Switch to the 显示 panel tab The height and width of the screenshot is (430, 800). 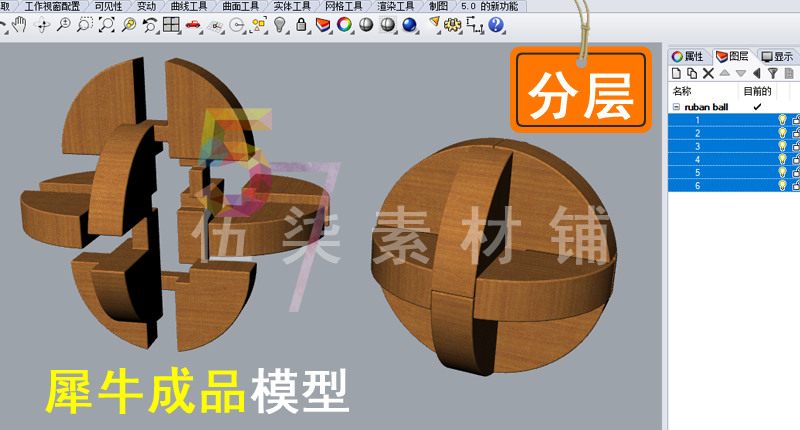[x=777, y=56]
